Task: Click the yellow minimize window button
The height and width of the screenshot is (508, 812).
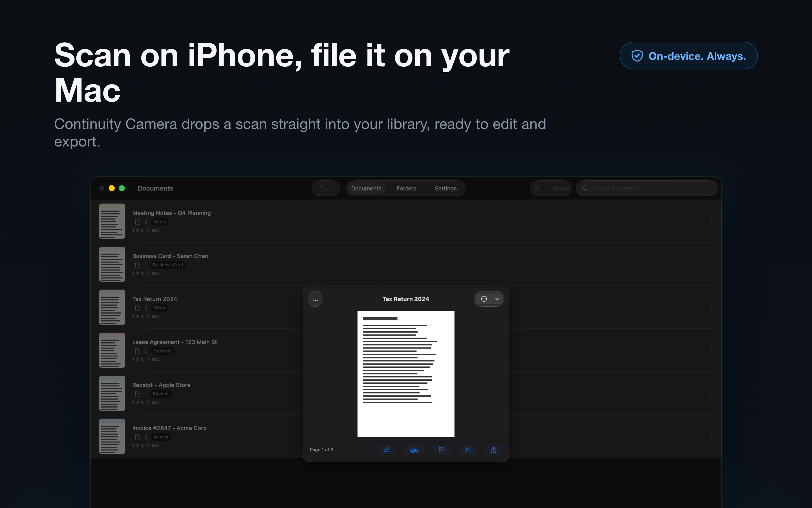Action: (112, 188)
